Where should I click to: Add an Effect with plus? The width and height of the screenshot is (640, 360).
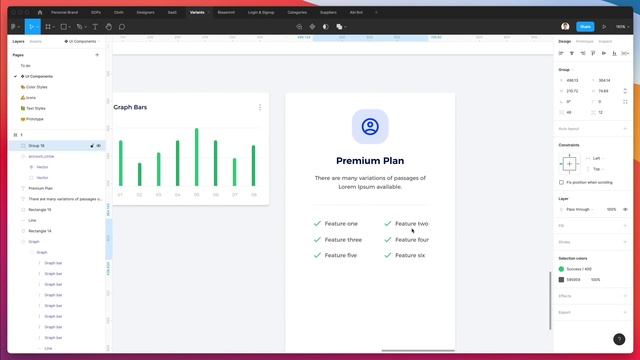[625, 296]
